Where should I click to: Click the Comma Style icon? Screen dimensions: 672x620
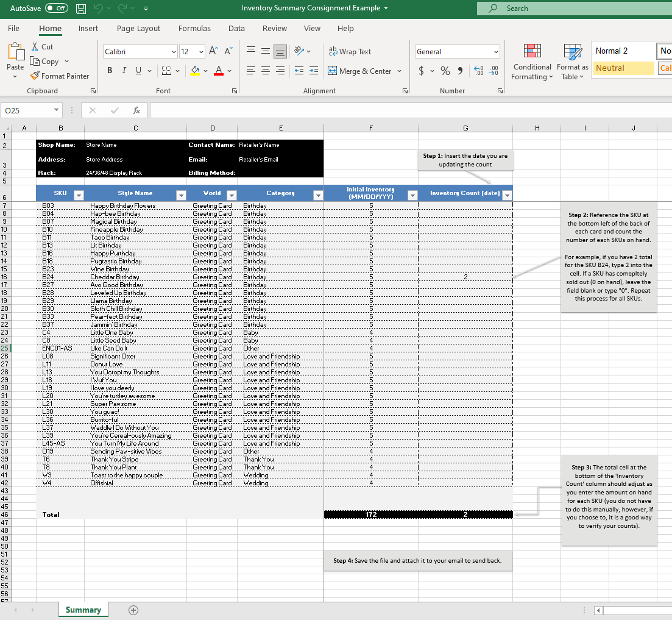click(x=460, y=71)
